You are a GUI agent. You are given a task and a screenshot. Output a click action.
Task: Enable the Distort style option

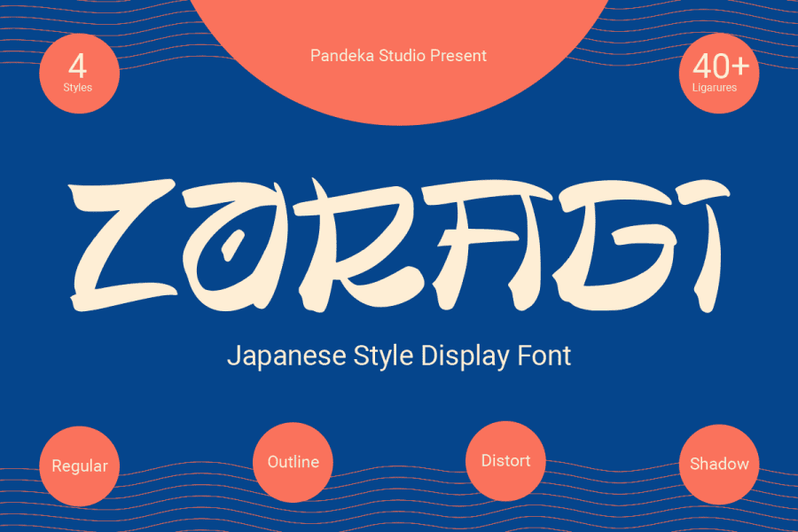[x=505, y=460]
